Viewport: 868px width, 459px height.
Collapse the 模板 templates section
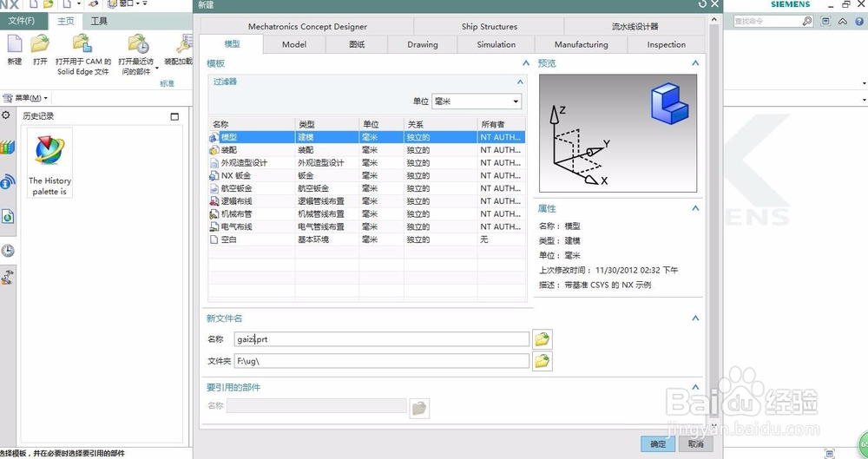525,63
